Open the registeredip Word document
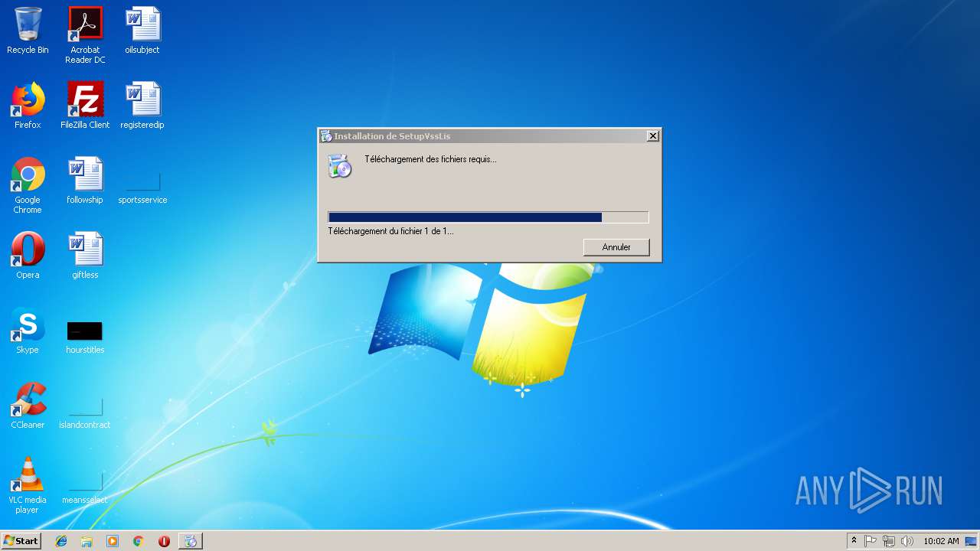 (142, 106)
